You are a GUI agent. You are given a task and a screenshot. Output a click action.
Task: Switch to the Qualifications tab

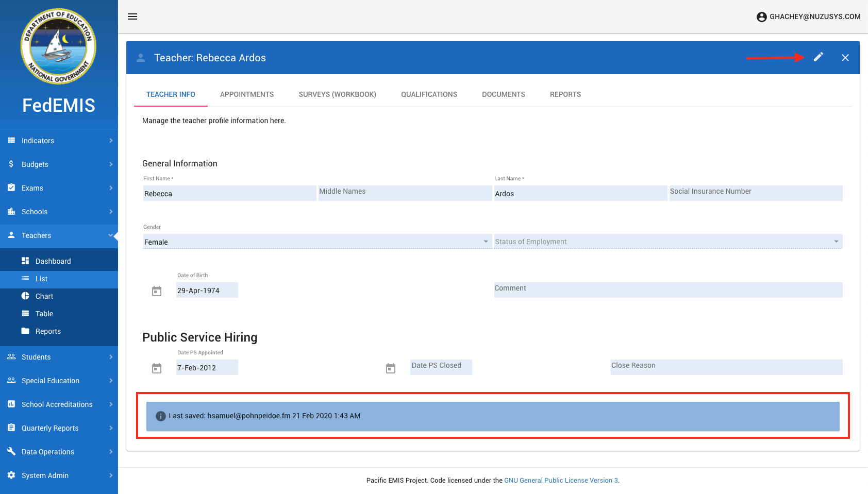click(429, 94)
